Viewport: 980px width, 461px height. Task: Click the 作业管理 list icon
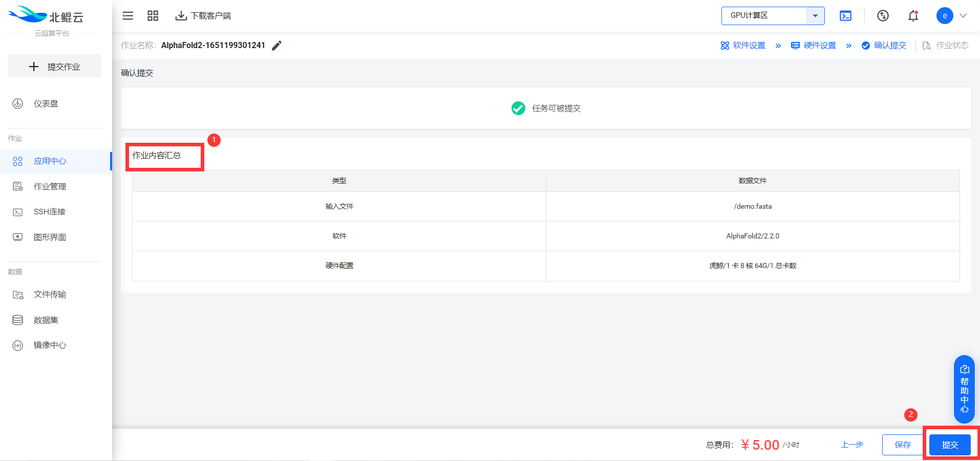click(x=18, y=187)
